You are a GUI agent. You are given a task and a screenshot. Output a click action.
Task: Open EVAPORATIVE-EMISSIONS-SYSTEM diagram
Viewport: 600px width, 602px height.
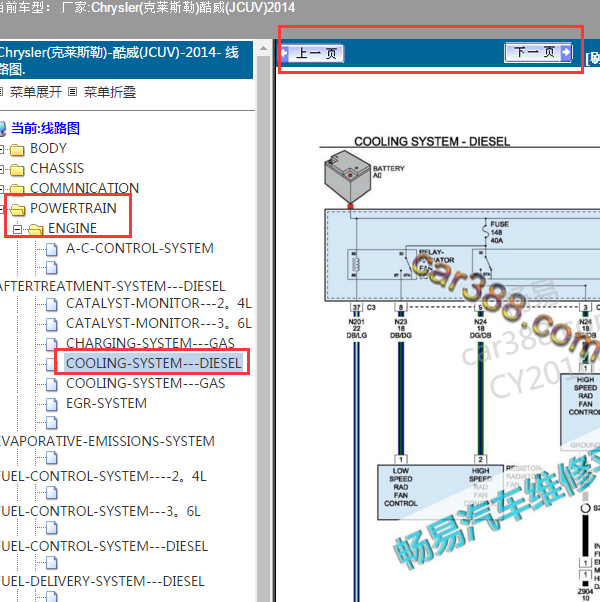(x=107, y=441)
